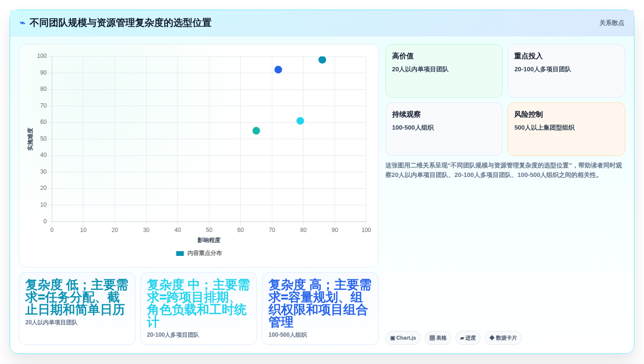Screen dimensions: 644x364
Task: Click the cyan scatter point near y=61
Action: click(300, 121)
